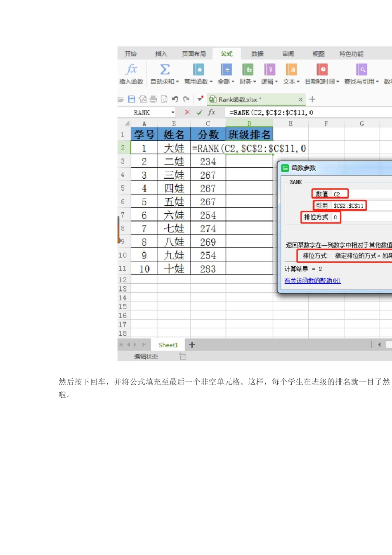
Task: Click the 排位方式 input field containing 0
Action: point(362,217)
